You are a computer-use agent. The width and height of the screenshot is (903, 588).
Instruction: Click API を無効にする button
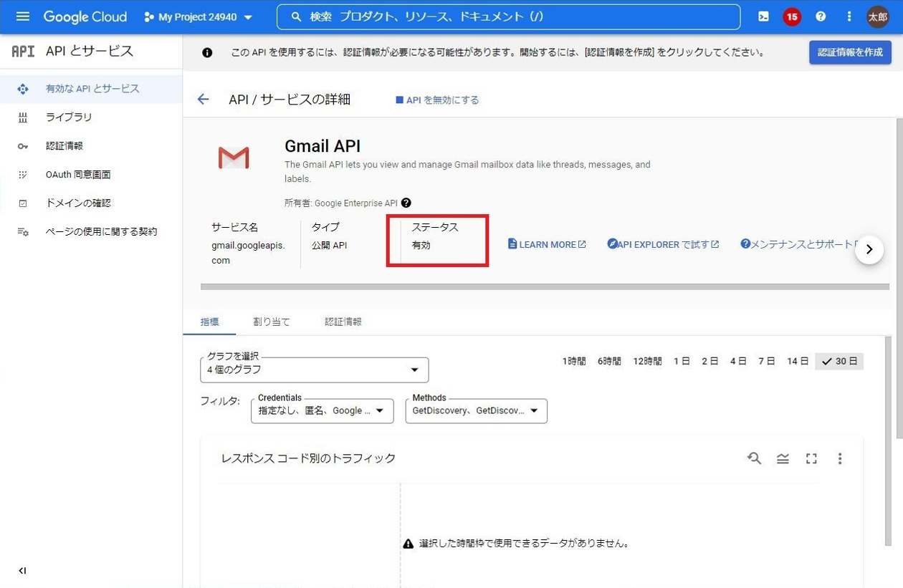click(437, 100)
